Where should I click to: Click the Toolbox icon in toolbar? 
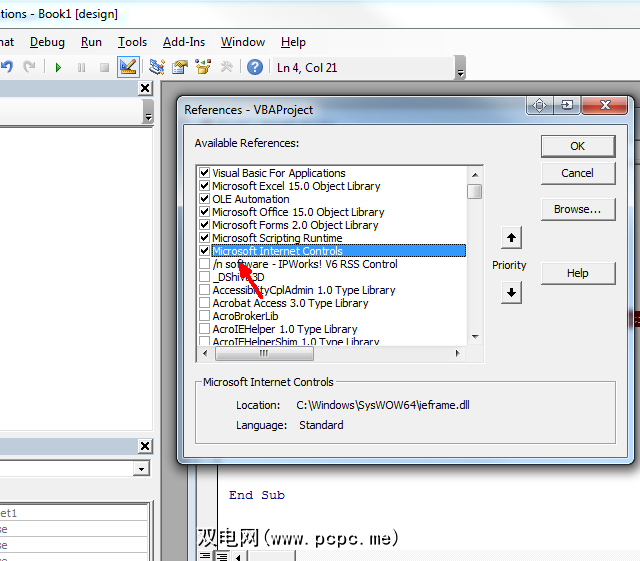[226, 67]
